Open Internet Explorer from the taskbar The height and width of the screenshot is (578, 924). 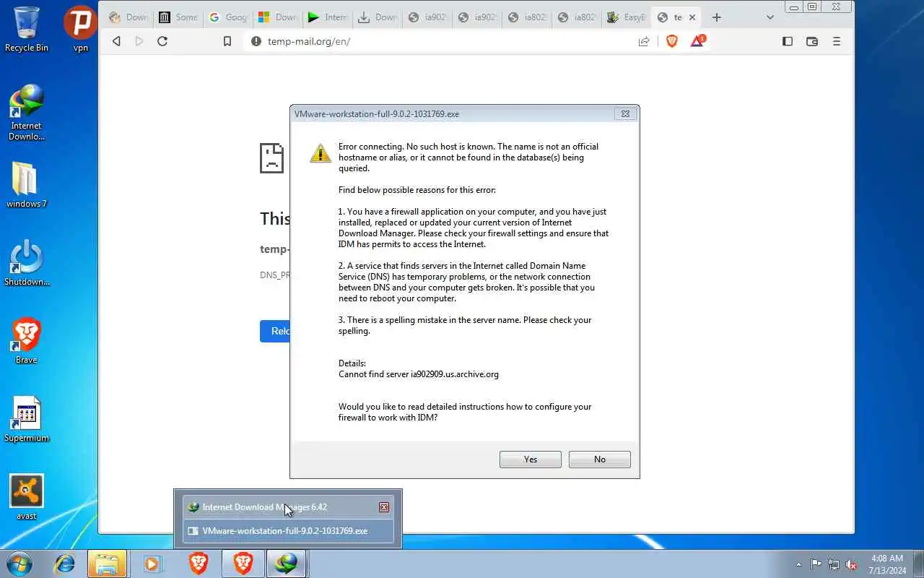coord(64,563)
